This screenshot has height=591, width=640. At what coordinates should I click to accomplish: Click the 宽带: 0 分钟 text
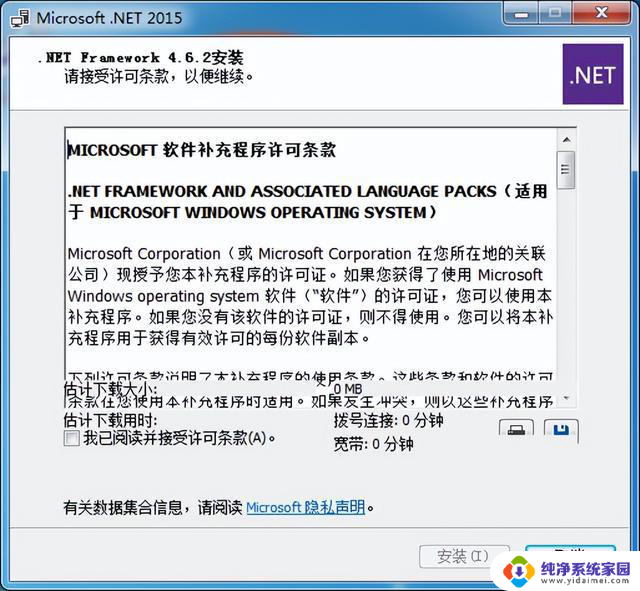tap(373, 444)
